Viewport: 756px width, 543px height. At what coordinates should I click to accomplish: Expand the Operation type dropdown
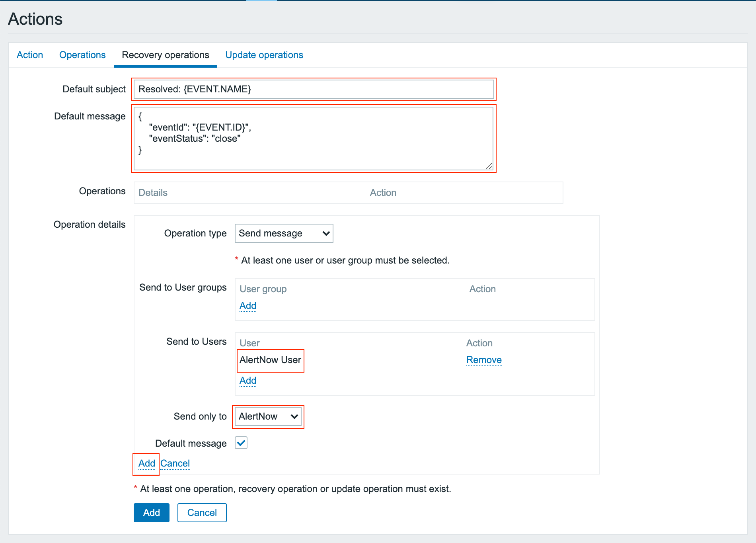click(x=284, y=233)
